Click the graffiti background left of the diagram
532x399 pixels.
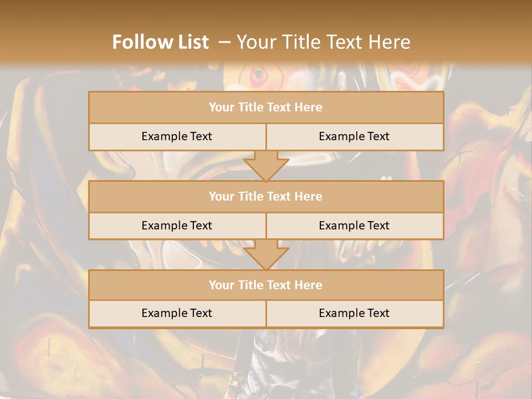[x=44, y=222]
